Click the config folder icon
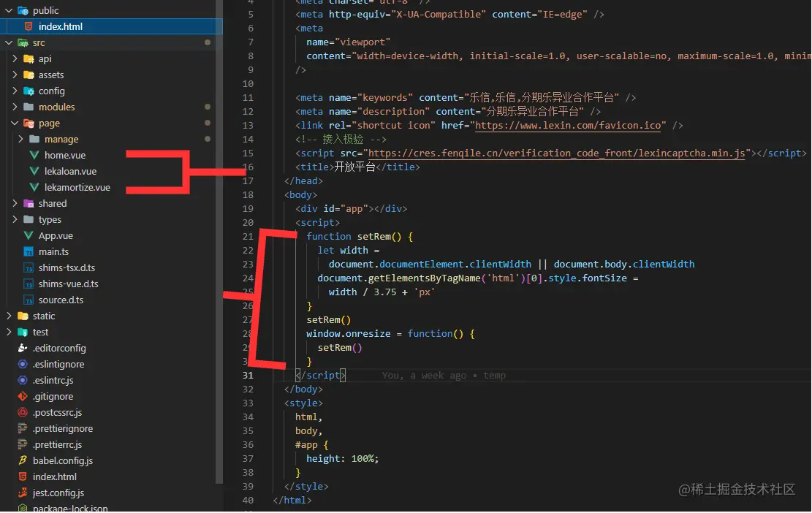 (x=29, y=91)
